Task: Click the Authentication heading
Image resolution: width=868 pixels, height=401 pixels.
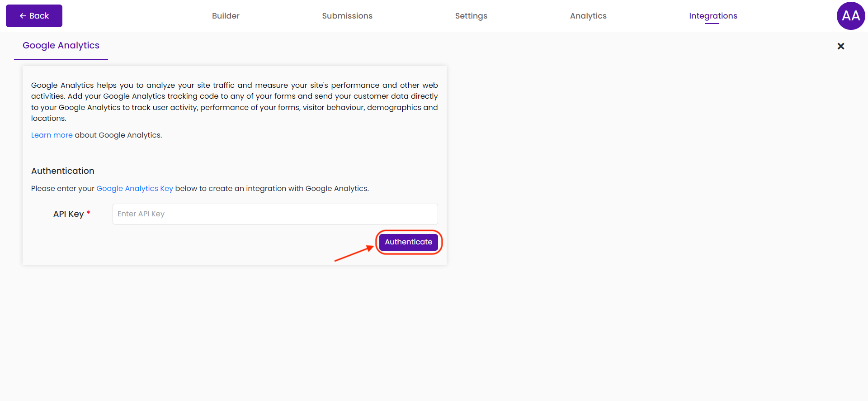Action: point(63,171)
